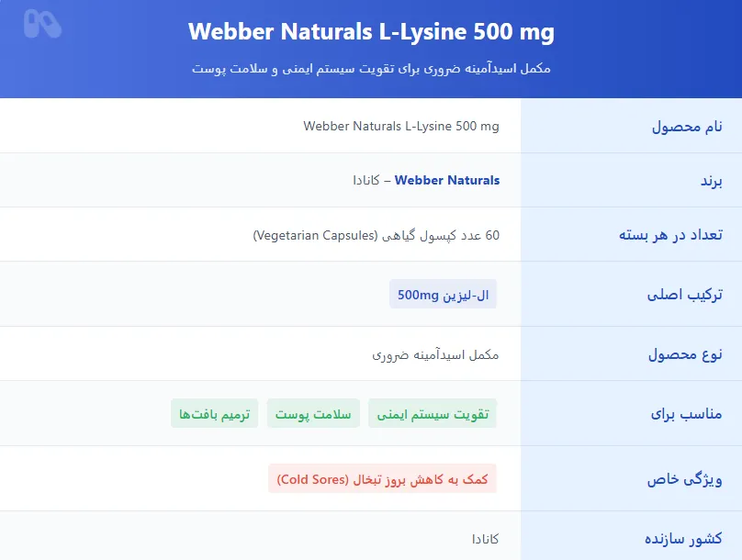
Task: Click the تقویت سیستم ایمنی green tag
Action: pos(433,413)
